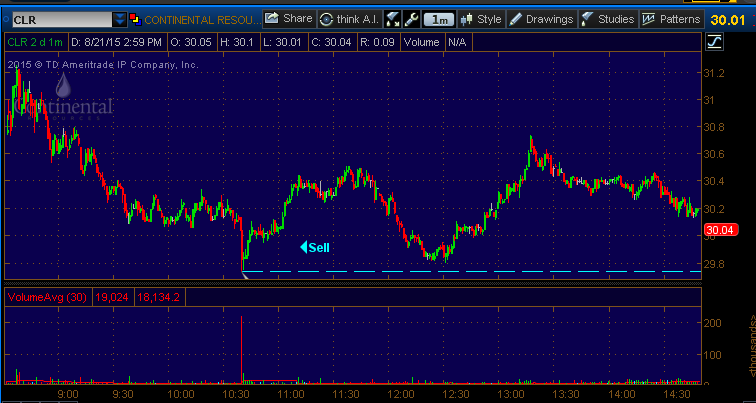Image resolution: width=756 pixels, height=403 pixels.
Task: Open the Studies button
Action: (x=608, y=18)
